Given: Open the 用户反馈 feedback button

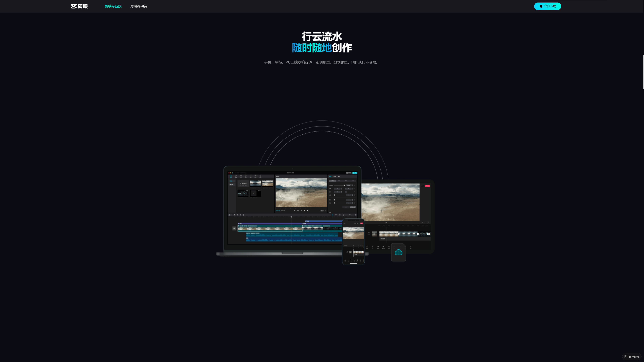Looking at the screenshot, I should click(632, 356).
